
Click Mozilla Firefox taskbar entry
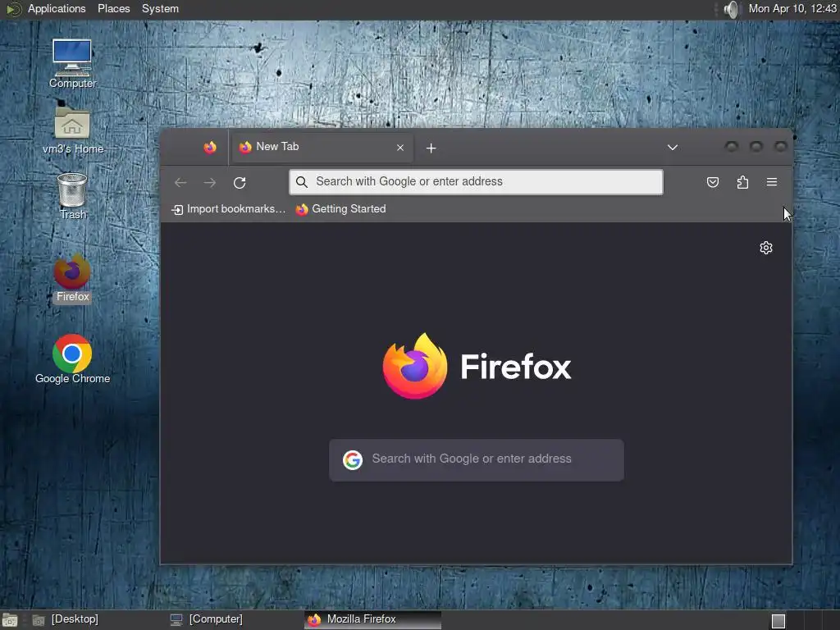(x=373, y=620)
